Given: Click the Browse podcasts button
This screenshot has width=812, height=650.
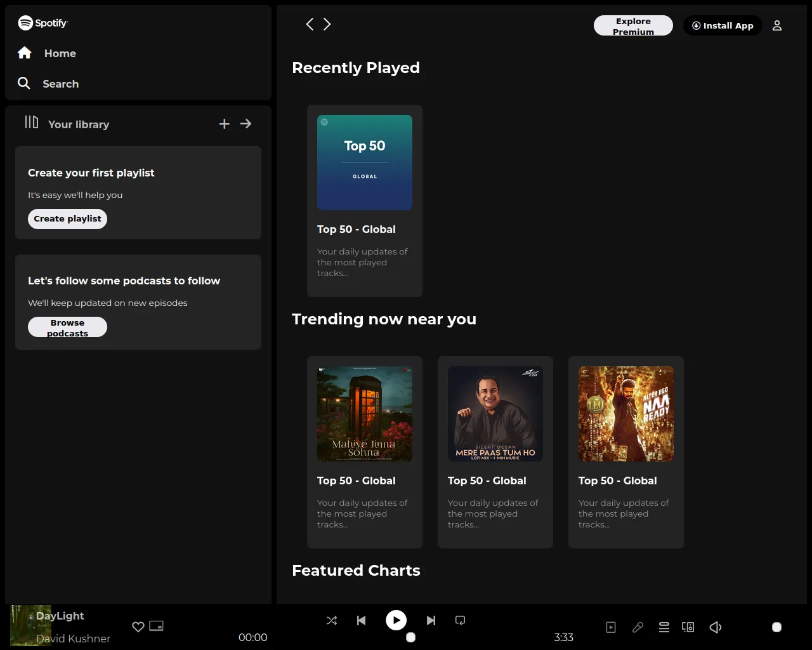Looking at the screenshot, I should [67, 328].
